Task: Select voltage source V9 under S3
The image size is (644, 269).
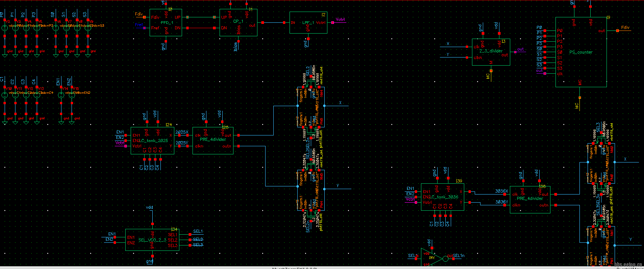Action: (88, 28)
